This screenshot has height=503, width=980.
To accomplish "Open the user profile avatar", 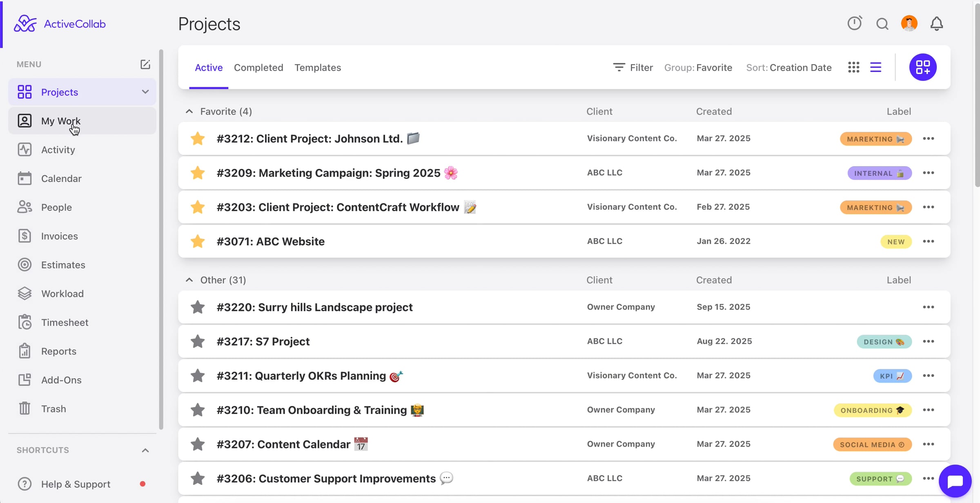I will coord(909,23).
